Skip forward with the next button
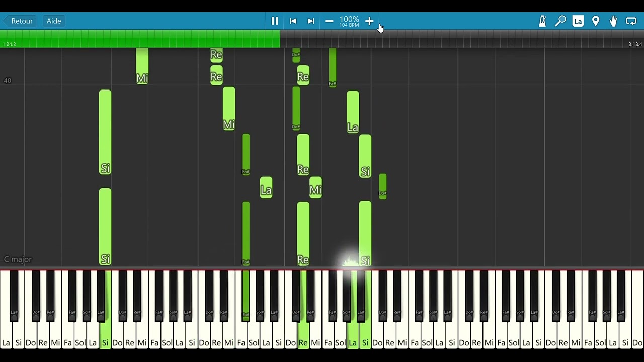Viewport: 644px width, 362px height. click(x=311, y=21)
